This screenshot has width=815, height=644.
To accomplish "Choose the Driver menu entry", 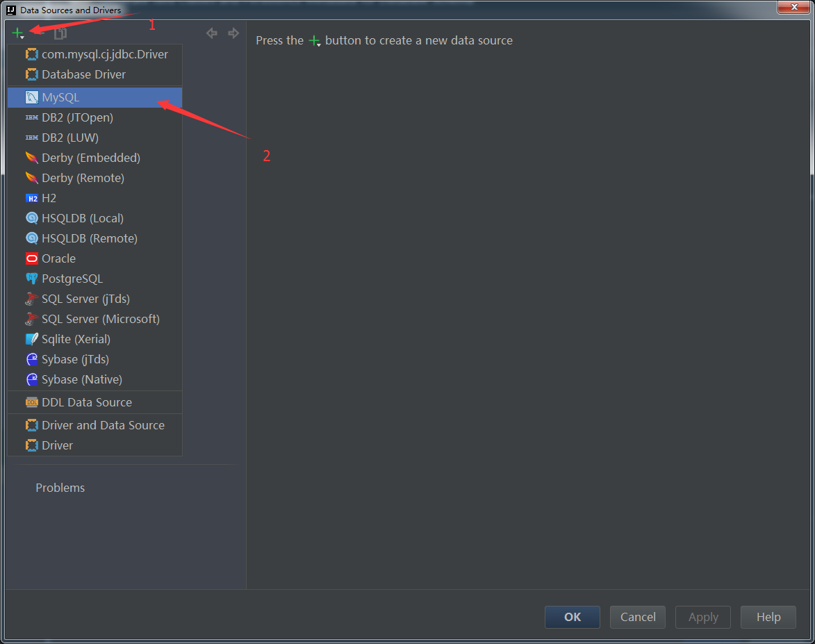I will pyautogui.click(x=95, y=445).
